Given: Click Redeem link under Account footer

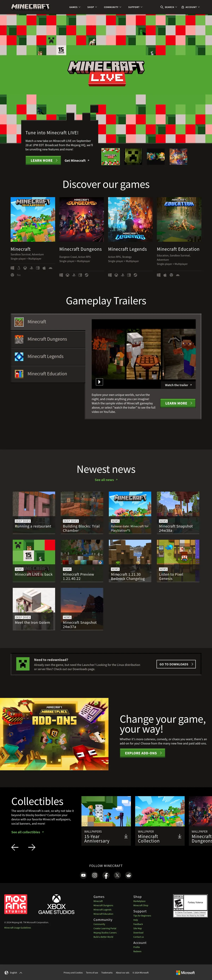Looking at the screenshot, I should pyautogui.click(x=137, y=952).
